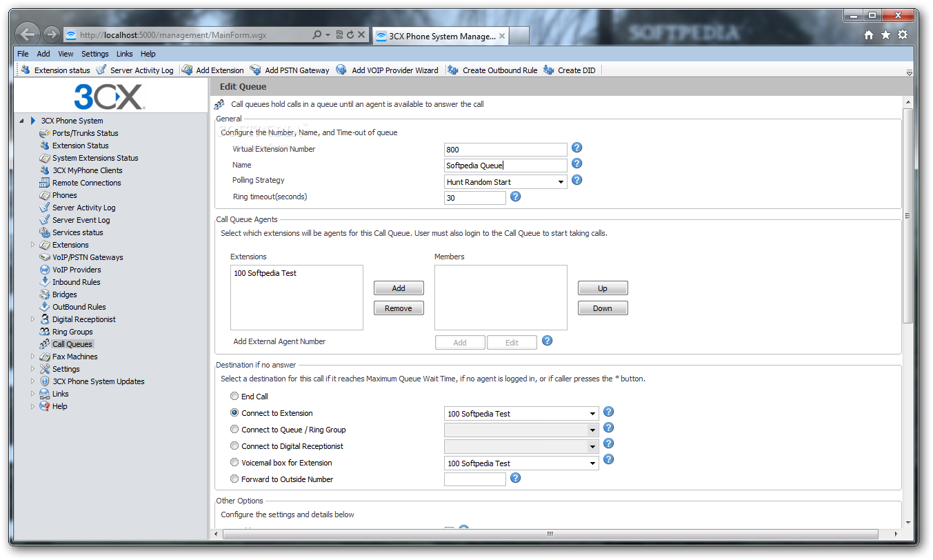Viewport: 933px width, 560px height.
Task: Launch the Add VOIP Provider Wizard icon
Action: point(341,70)
